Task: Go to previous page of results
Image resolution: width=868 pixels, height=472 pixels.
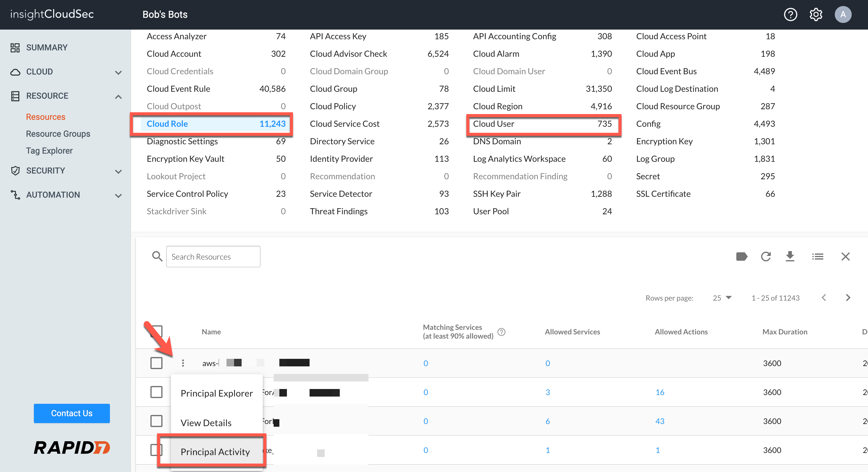Action: pos(824,298)
